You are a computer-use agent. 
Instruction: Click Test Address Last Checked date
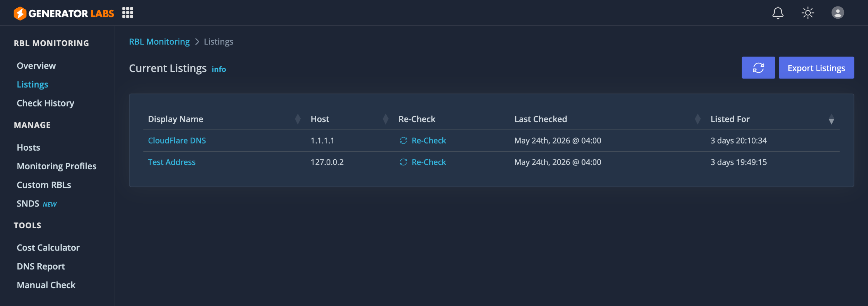(558, 162)
